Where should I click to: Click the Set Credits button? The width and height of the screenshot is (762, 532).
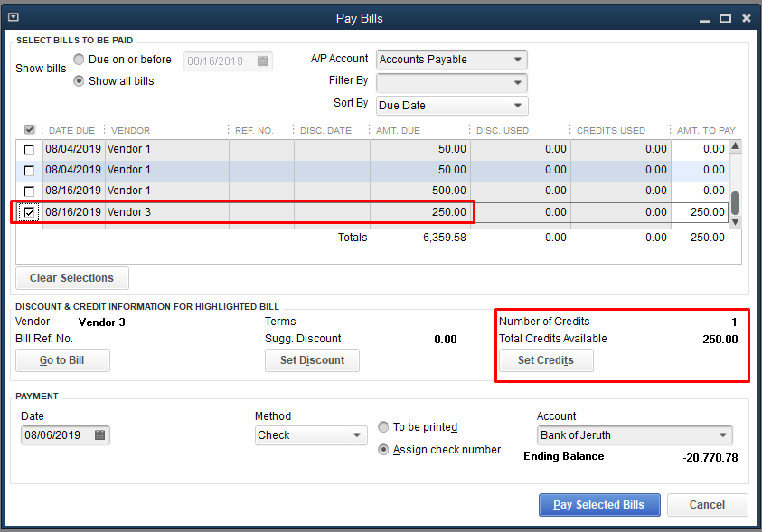point(546,360)
